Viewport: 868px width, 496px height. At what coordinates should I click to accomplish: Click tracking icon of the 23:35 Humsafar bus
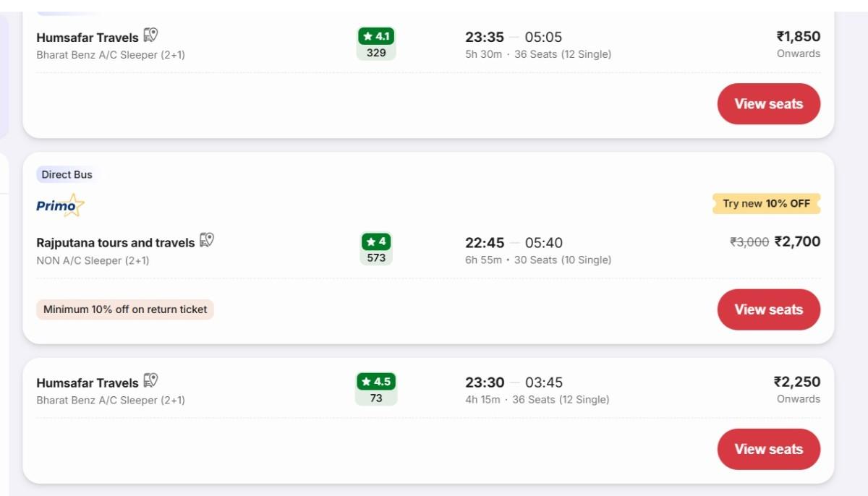[x=150, y=35]
